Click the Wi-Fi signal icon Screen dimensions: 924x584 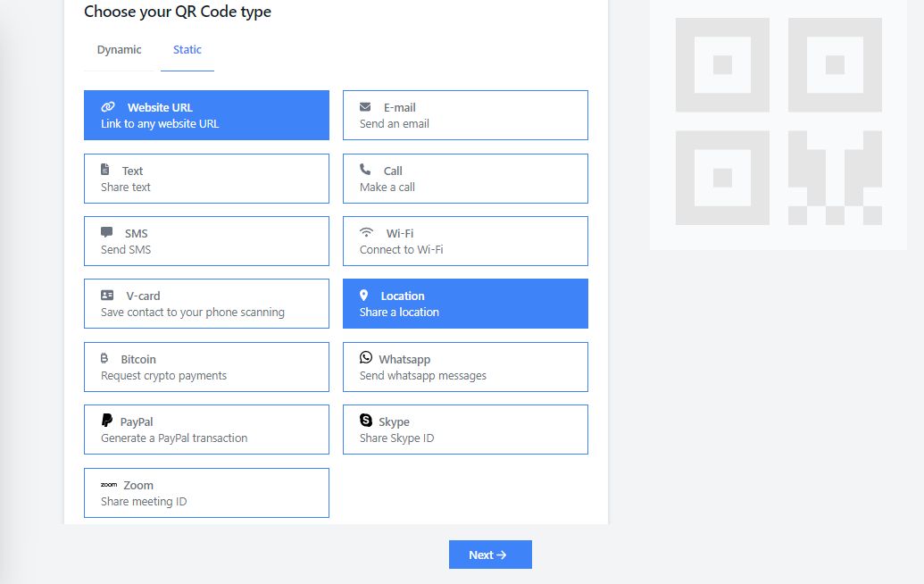tap(366, 233)
